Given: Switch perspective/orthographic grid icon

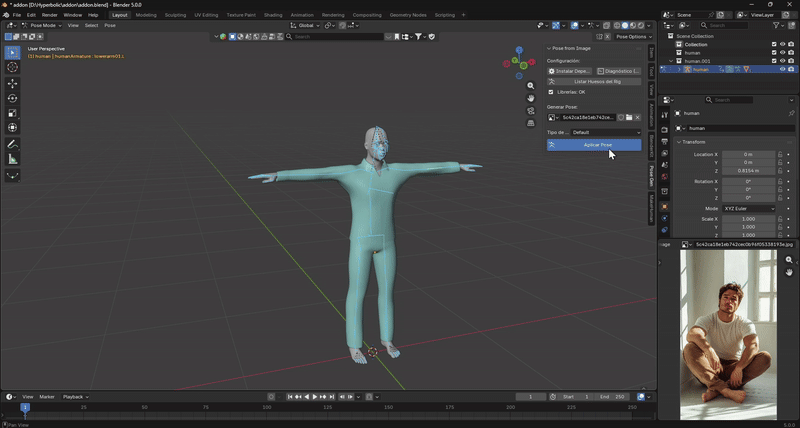Looking at the screenshot, I should (531, 123).
